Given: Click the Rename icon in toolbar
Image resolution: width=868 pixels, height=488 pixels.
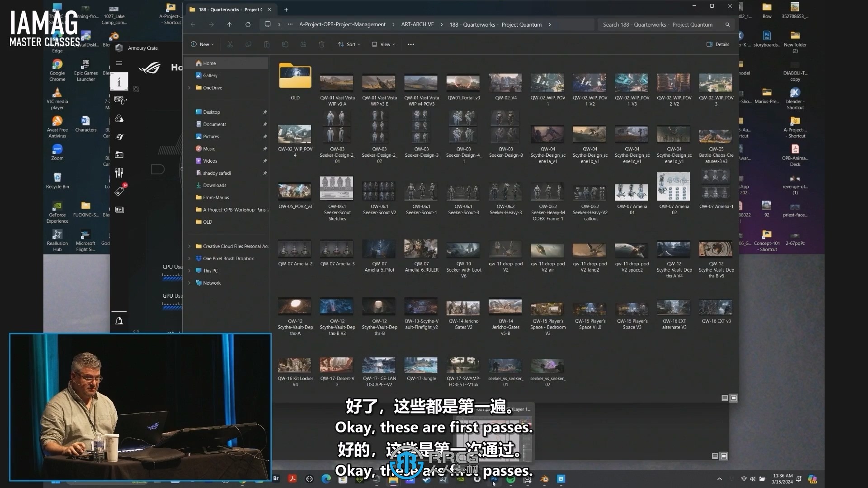Looking at the screenshot, I should coord(285,44).
